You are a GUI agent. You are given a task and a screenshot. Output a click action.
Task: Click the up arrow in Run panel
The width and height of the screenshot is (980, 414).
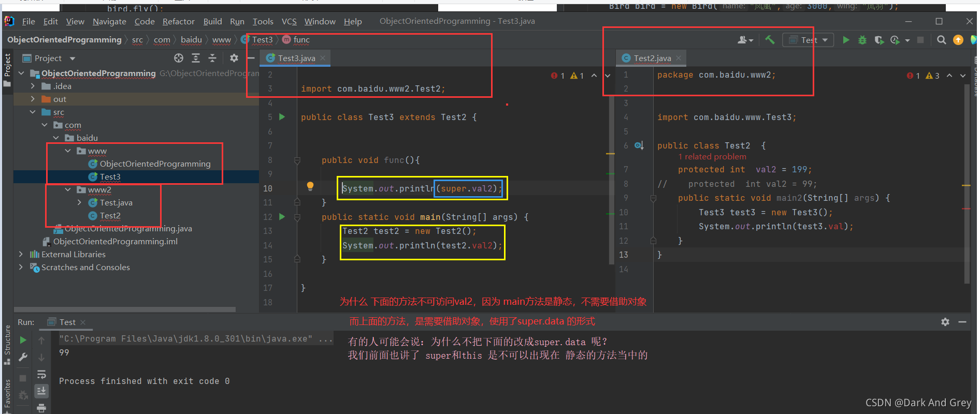click(x=41, y=340)
